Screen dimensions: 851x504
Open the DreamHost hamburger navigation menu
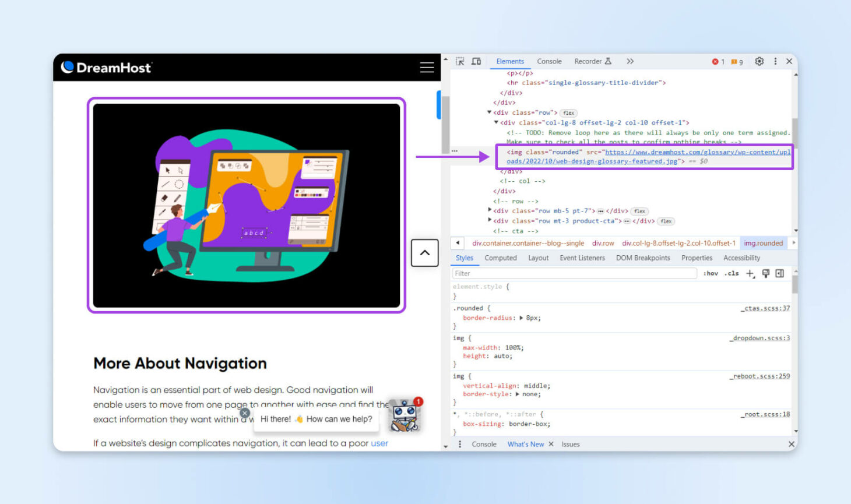[x=426, y=67]
